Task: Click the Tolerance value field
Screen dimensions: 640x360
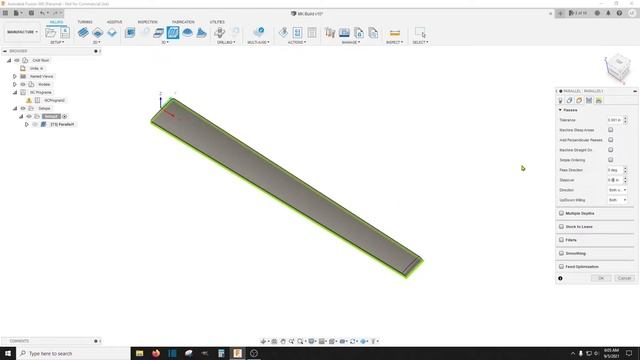Action: tap(615, 120)
